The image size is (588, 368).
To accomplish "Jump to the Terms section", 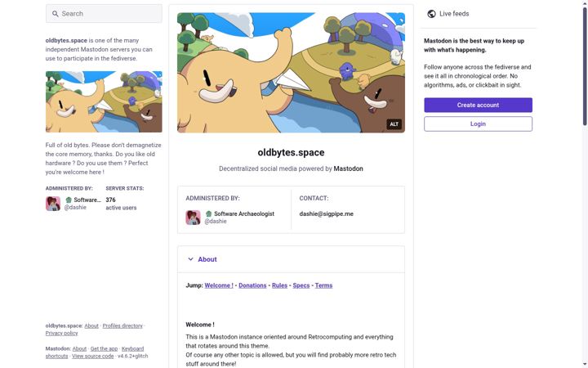I will point(323,285).
